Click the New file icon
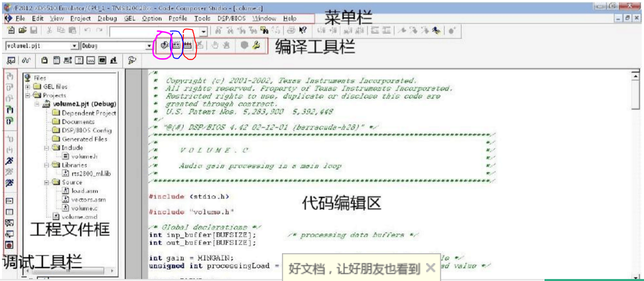 tap(11, 31)
